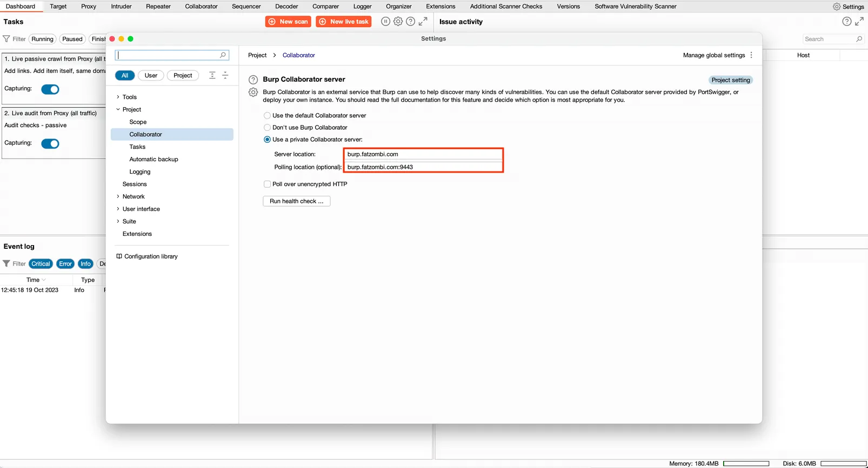This screenshot has height=468, width=868.
Task: Sort event log by Time column arrow
Action: click(x=44, y=280)
